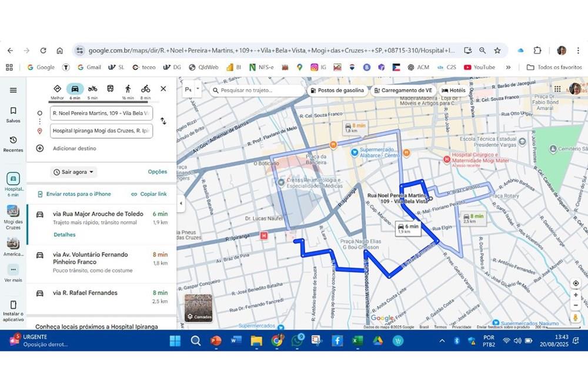Select the public transit travel mode
The height and width of the screenshot is (392, 588).
(110, 89)
